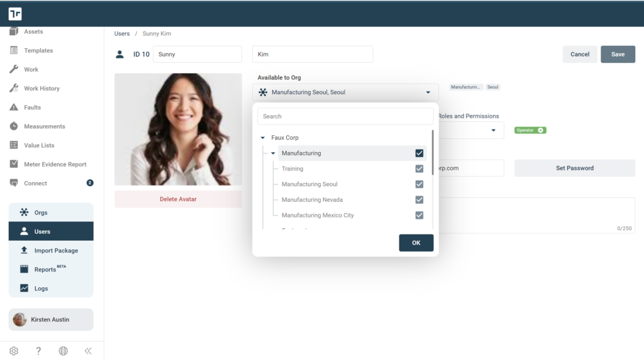Click OK in the org selector
Image resolution: width=644 pixels, height=359 pixels.
[x=416, y=243]
